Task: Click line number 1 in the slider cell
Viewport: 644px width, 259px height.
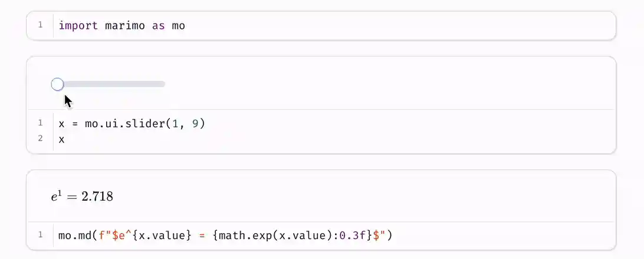Action: [x=40, y=124]
